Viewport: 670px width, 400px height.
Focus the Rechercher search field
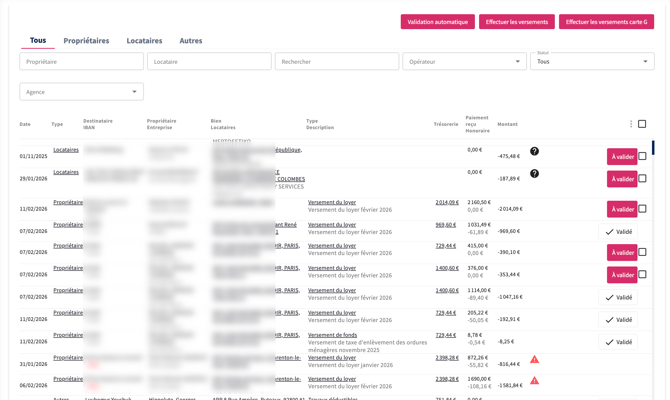tap(336, 62)
